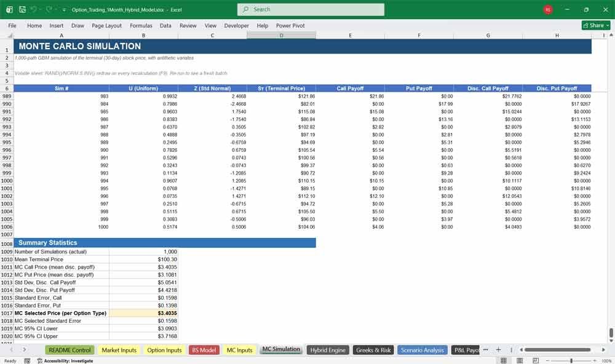615x364 pixels.
Task: Open the Help ribbon tab
Action: click(263, 25)
